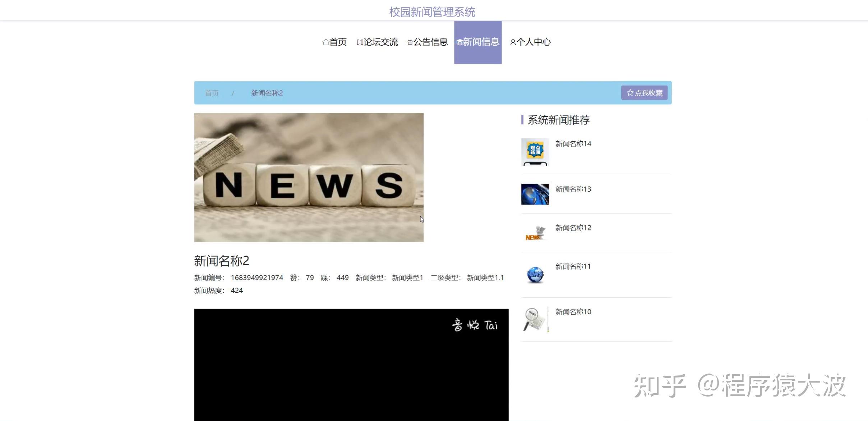This screenshot has width=868, height=421.
Task: Click the forum icon beside 论坛交流
Action: click(360, 42)
